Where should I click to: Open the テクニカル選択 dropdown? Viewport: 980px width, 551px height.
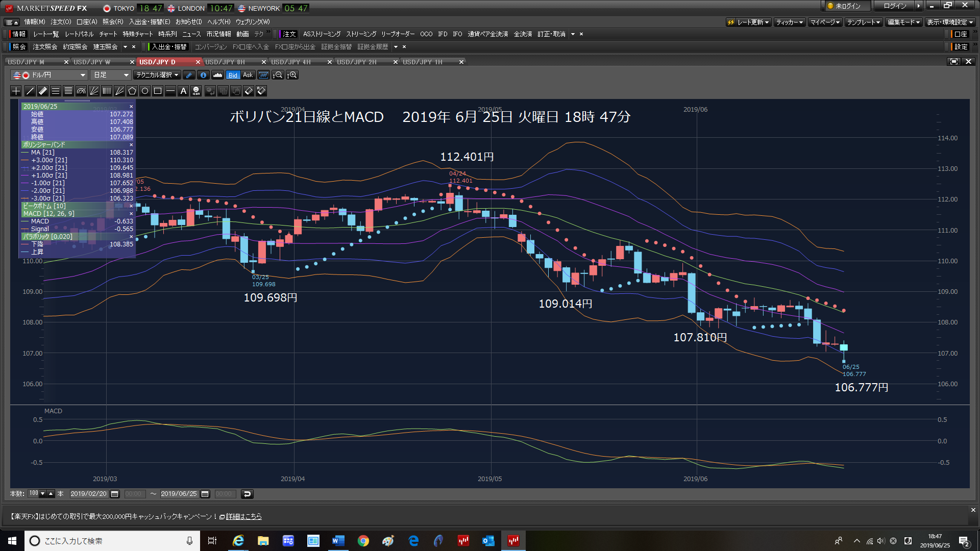point(157,75)
